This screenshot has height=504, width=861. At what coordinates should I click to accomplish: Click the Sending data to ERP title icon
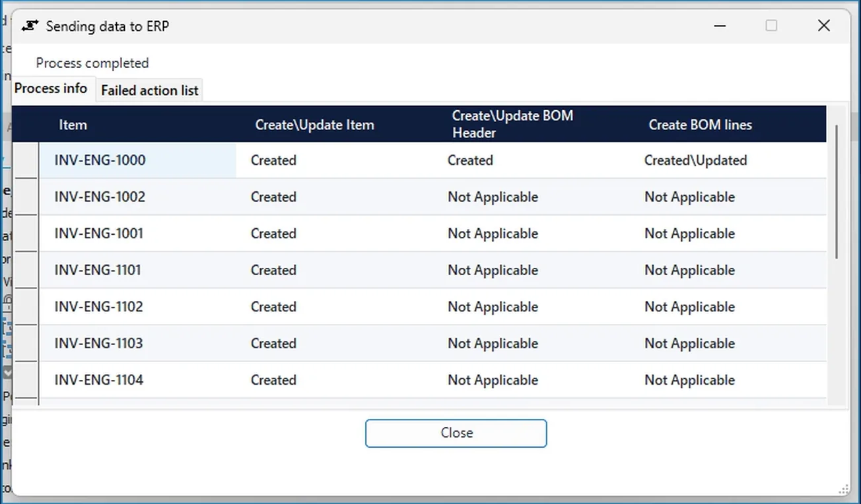(30, 26)
